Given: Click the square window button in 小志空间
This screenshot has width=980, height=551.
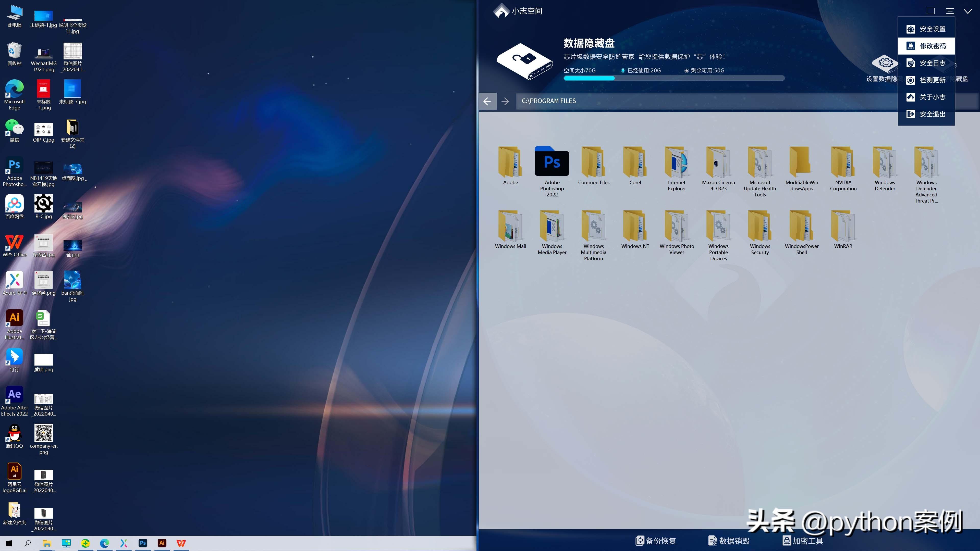Looking at the screenshot, I should click(930, 11).
